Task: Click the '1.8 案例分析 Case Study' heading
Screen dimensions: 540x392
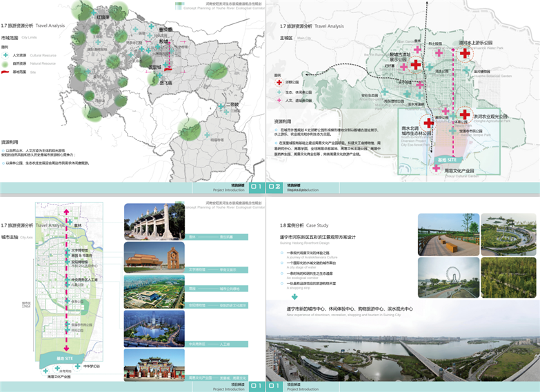Action: [304, 225]
